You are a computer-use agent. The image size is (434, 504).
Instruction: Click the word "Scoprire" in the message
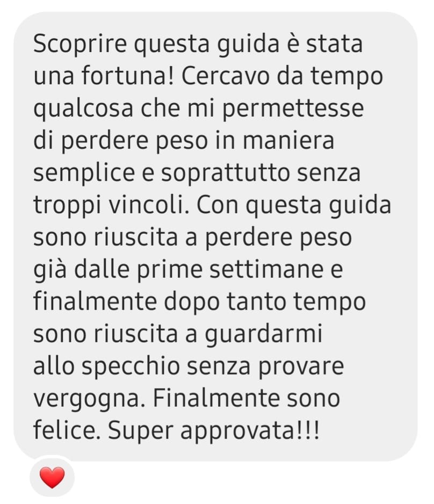pos(80,44)
